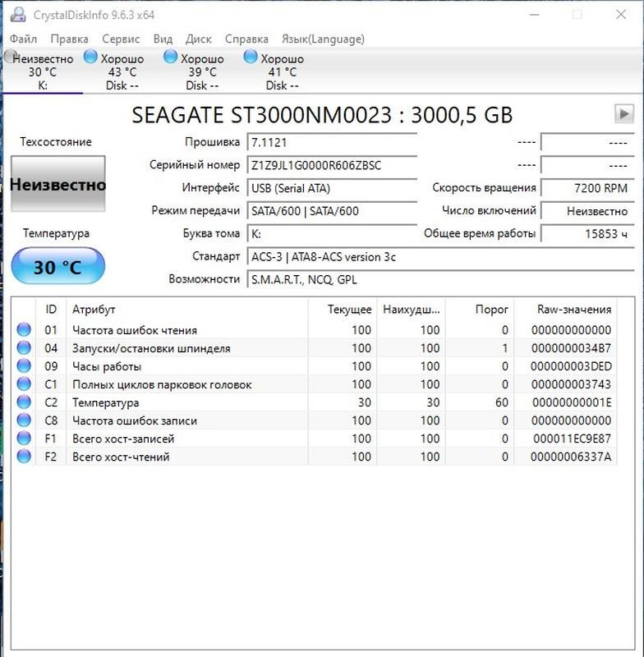Select the Температура attribute row
This screenshot has width=644, height=657.
tap(315, 402)
